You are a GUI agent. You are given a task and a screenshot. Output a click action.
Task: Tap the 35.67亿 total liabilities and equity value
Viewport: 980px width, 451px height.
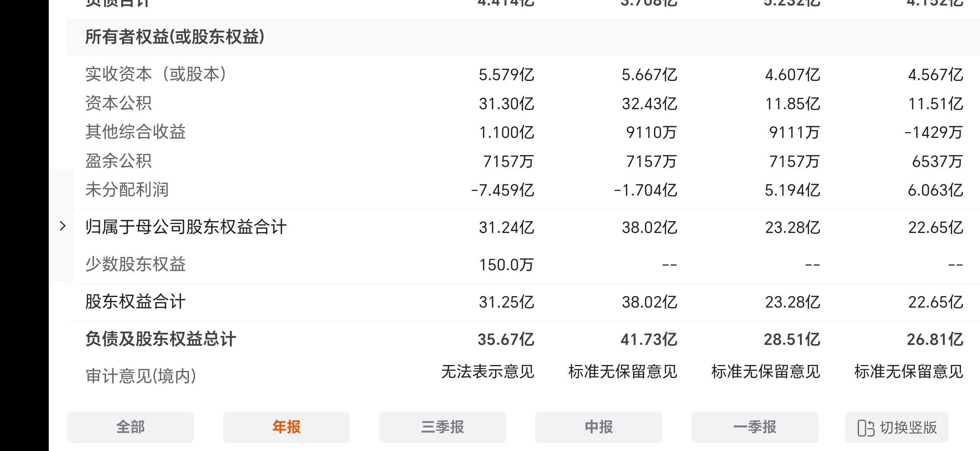(x=506, y=339)
